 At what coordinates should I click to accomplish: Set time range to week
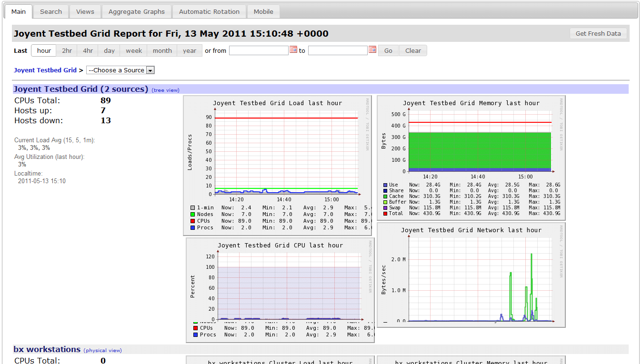point(134,51)
